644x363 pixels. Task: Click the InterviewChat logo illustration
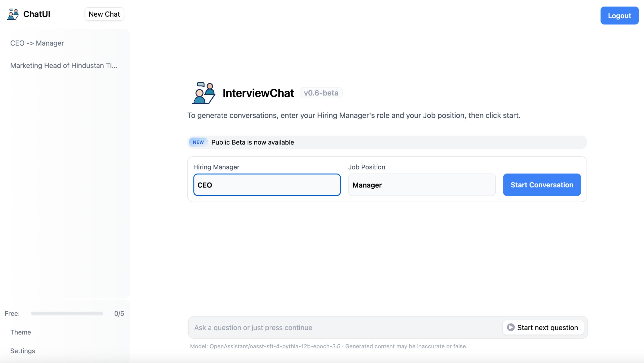pyautogui.click(x=204, y=93)
